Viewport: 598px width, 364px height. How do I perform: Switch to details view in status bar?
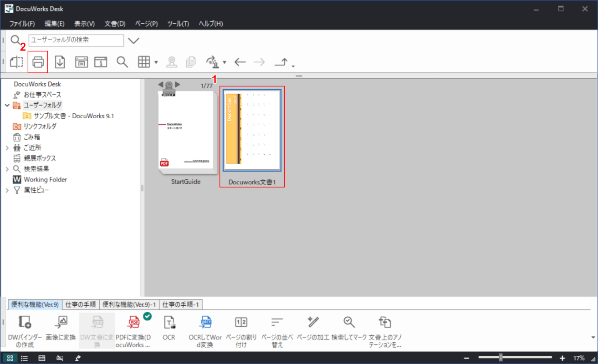click(42, 358)
